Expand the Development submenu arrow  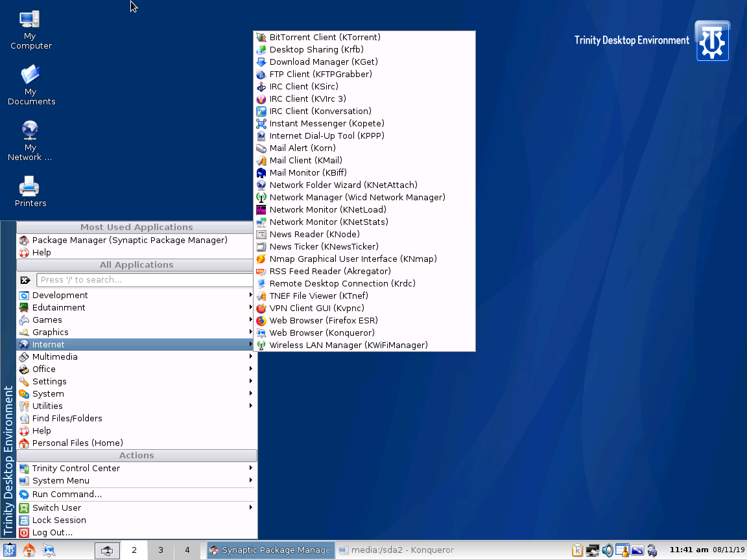click(250, 296)
